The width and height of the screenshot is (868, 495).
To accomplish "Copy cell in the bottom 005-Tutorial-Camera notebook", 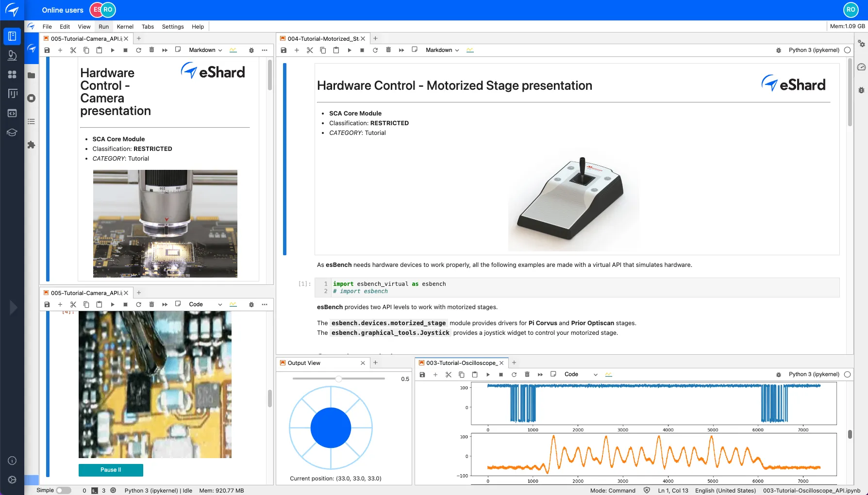I will 86,304.
